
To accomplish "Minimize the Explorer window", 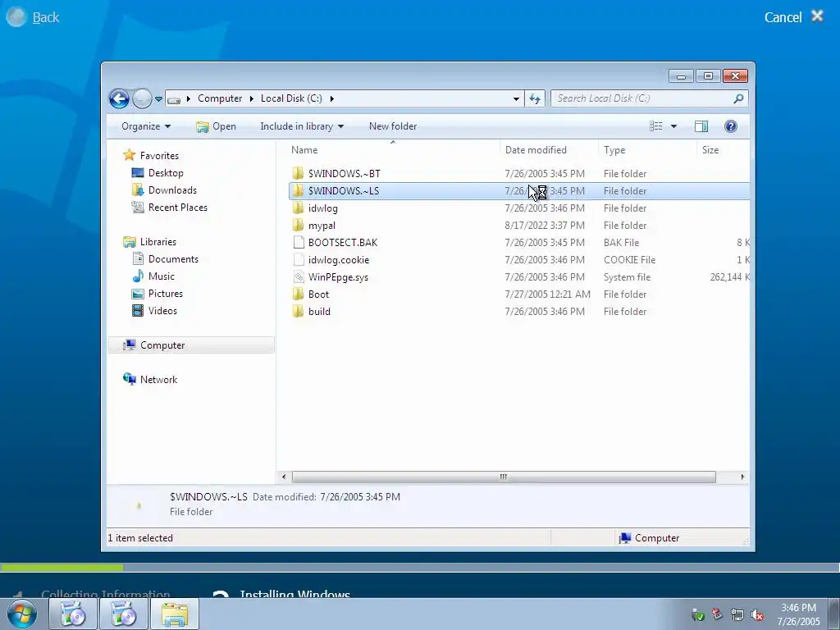I will coord(681,76).
